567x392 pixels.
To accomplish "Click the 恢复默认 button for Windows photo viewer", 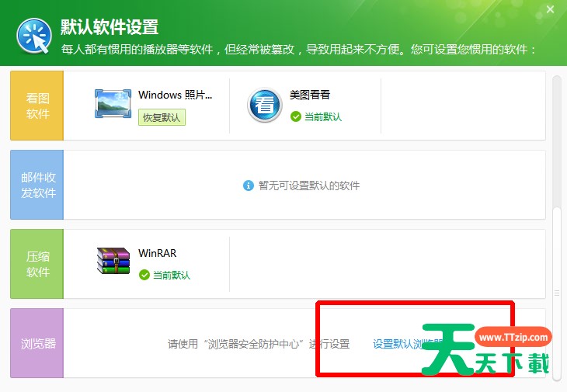I will [162, 117].
